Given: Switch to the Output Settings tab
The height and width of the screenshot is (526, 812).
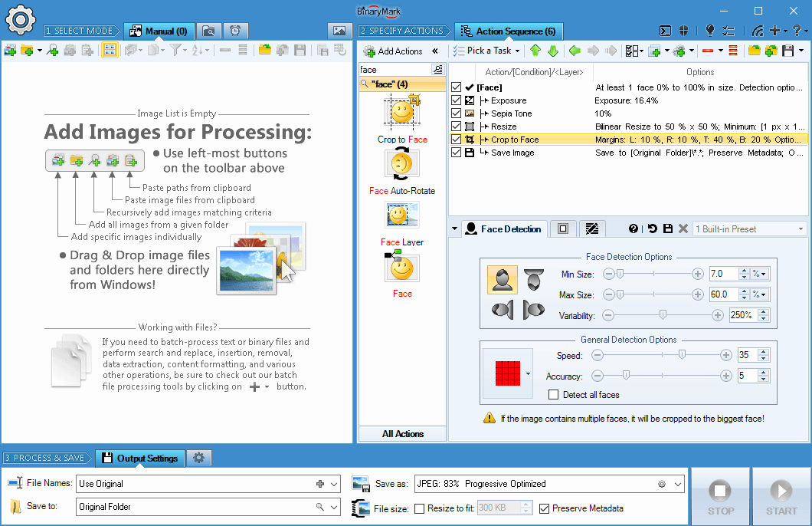Looking at the screenshot, I should [140, 459].
